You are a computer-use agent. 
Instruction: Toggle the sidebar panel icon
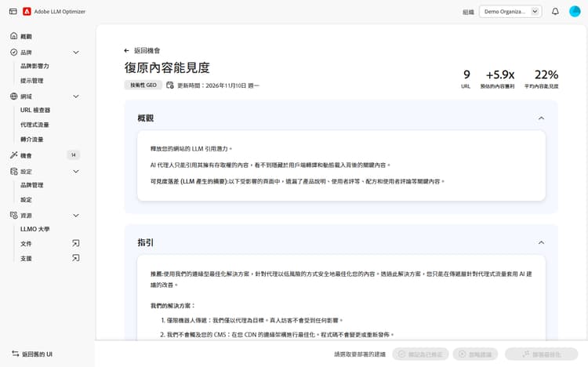[x=13, y=11]
